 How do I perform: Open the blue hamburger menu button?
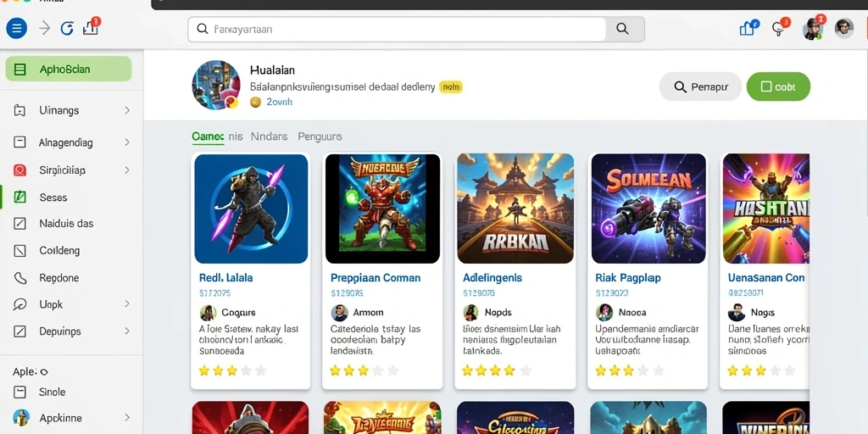pyautogui.click(x=17, y=28)
